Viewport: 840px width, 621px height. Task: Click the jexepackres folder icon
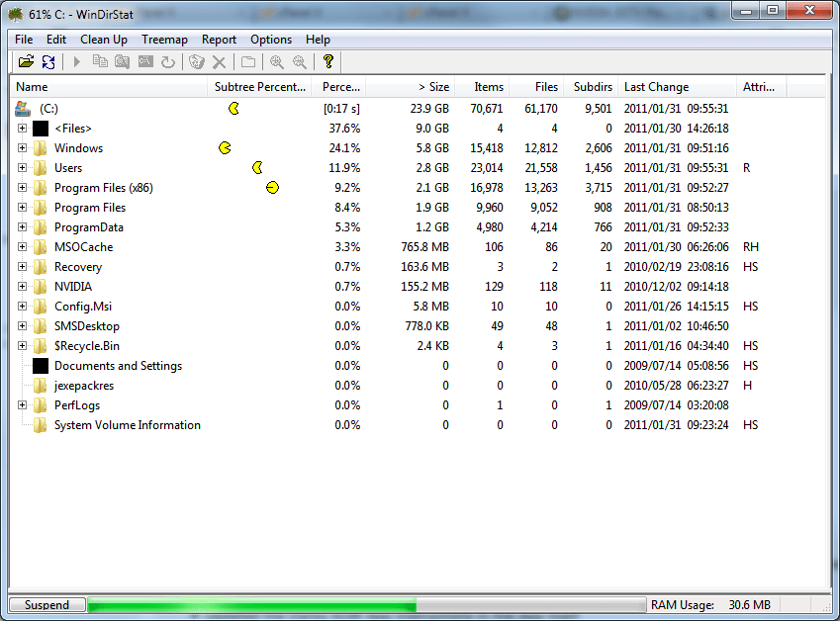pos(41,386)
